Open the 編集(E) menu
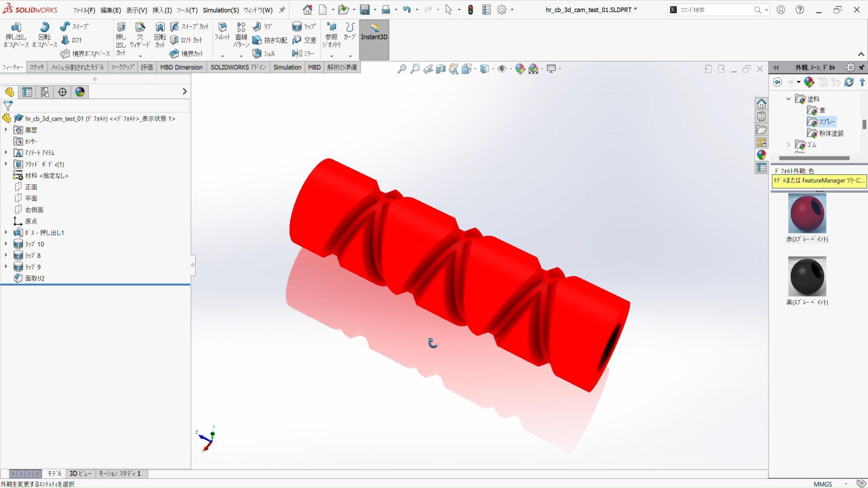The image size is (868, 488). 110,10
